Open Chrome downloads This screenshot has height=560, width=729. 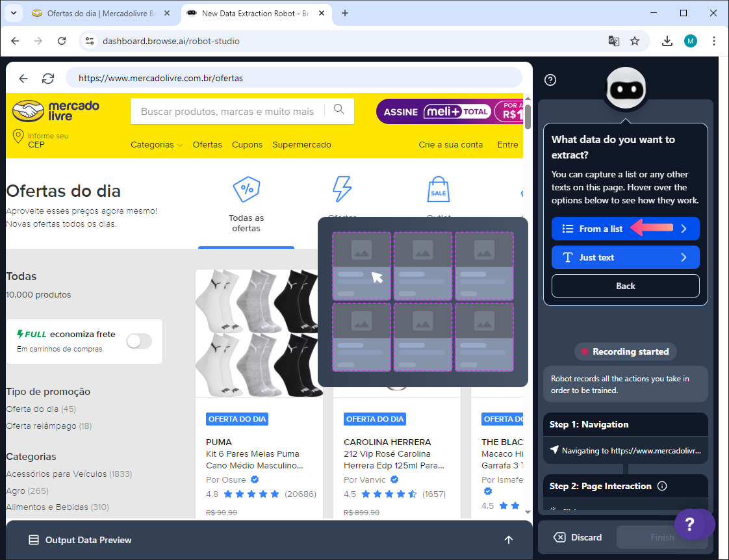tap(667, 41)
